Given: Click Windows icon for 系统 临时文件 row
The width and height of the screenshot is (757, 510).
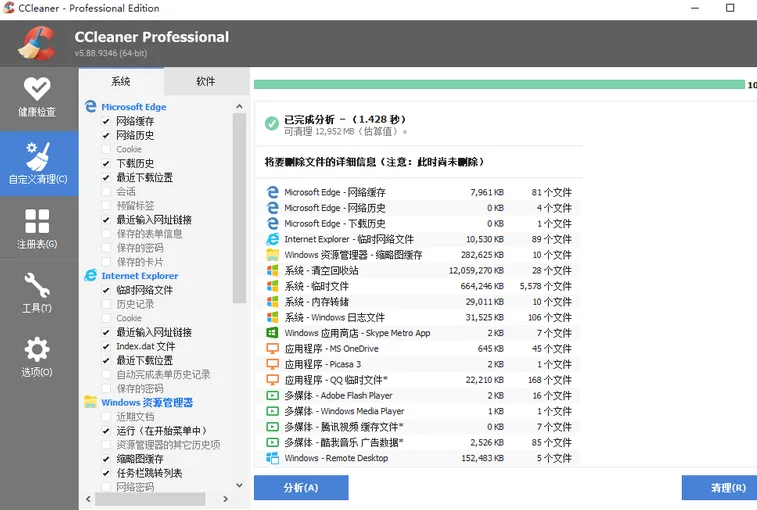Looking at the screenshot, I should coord(272,286).
